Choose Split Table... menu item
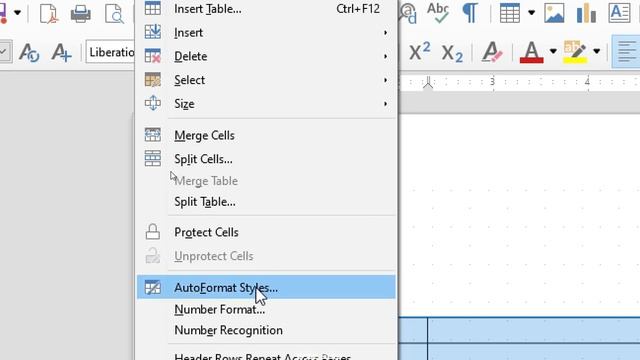640x360 pixels. (266, 202)
